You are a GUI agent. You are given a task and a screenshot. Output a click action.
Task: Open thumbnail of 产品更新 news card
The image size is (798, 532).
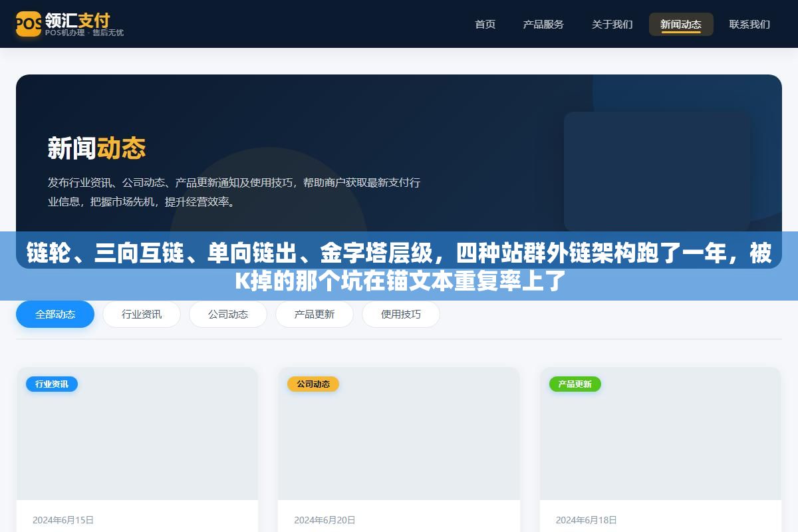point(660,434)
